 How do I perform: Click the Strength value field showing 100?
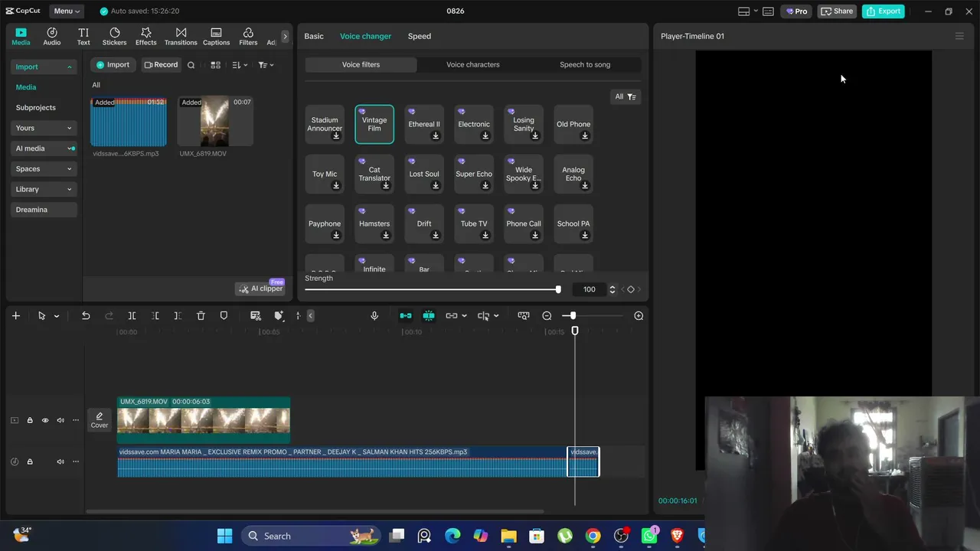(x=589, y=289)
